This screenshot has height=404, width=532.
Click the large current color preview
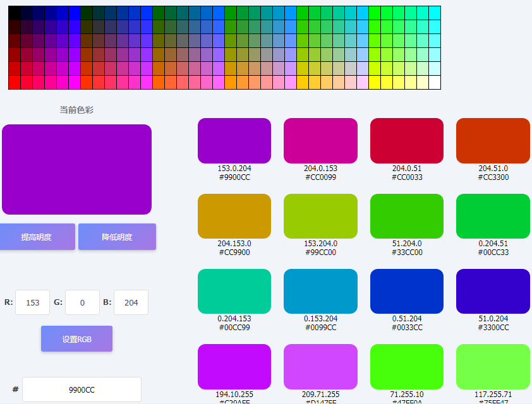76,169
